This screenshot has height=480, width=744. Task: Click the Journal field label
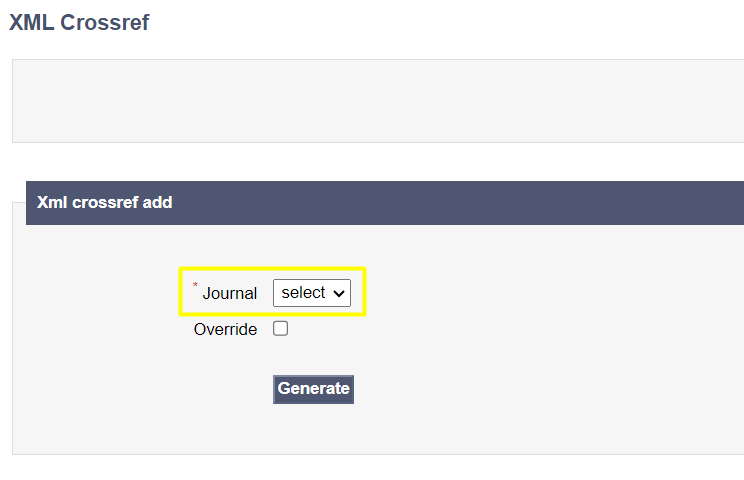coord(230,293)
